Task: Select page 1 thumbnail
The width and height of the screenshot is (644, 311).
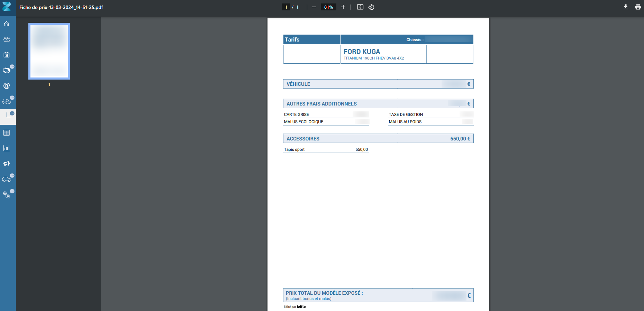Action: click(x=49, y=51)
